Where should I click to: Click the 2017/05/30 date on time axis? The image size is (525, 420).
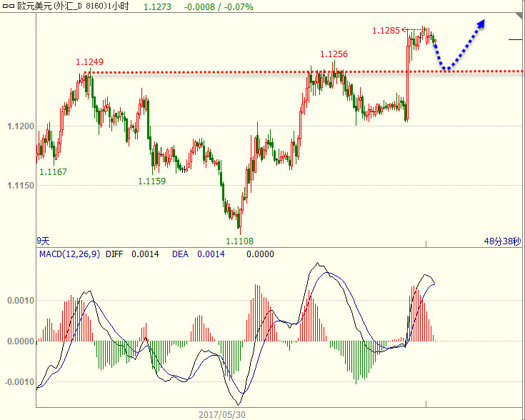coord(221,414)
